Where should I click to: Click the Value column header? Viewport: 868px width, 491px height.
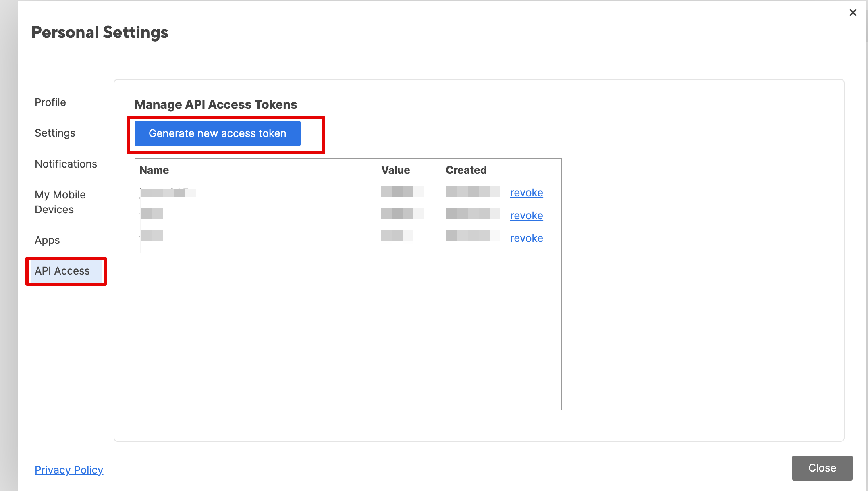coord(395,170)
